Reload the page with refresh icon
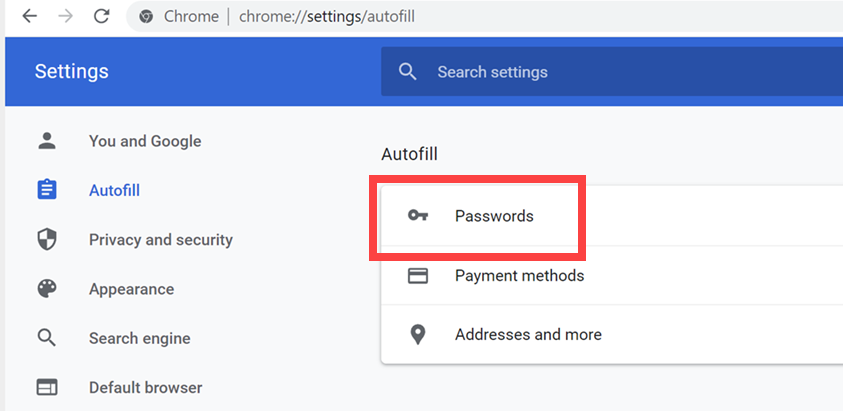843x411 pixels. (101, 16)
